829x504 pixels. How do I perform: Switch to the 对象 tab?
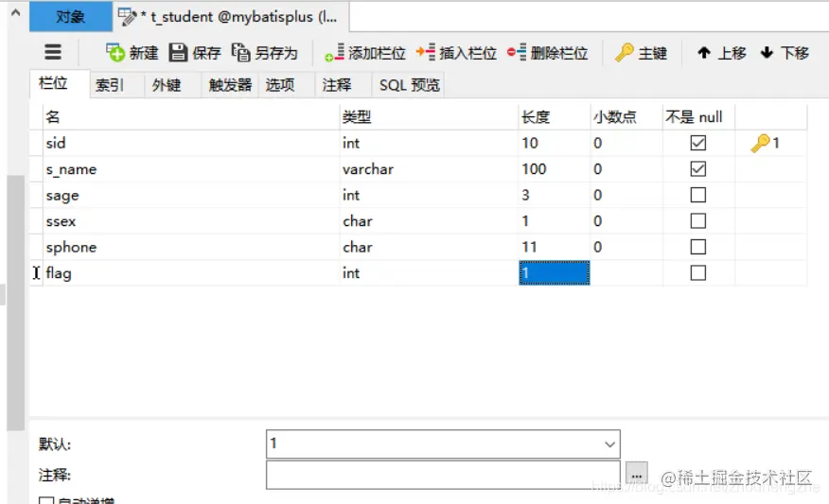[x=70, y=17]
